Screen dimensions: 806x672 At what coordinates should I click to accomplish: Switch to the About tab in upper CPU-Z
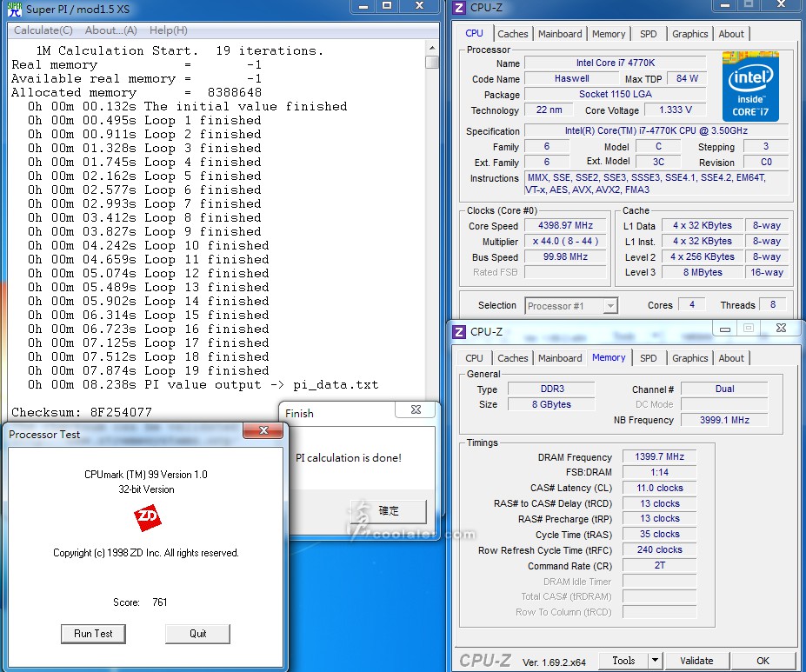tap(731, 34)
